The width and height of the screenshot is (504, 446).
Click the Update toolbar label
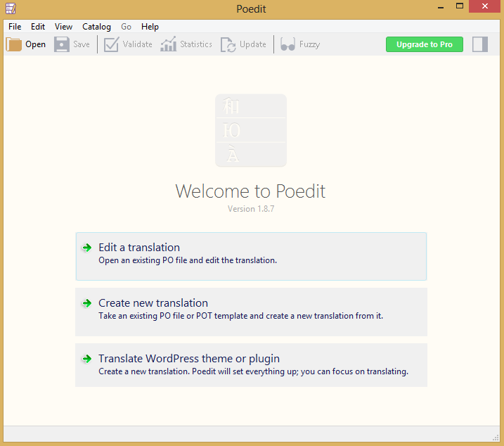pos(252,44)
